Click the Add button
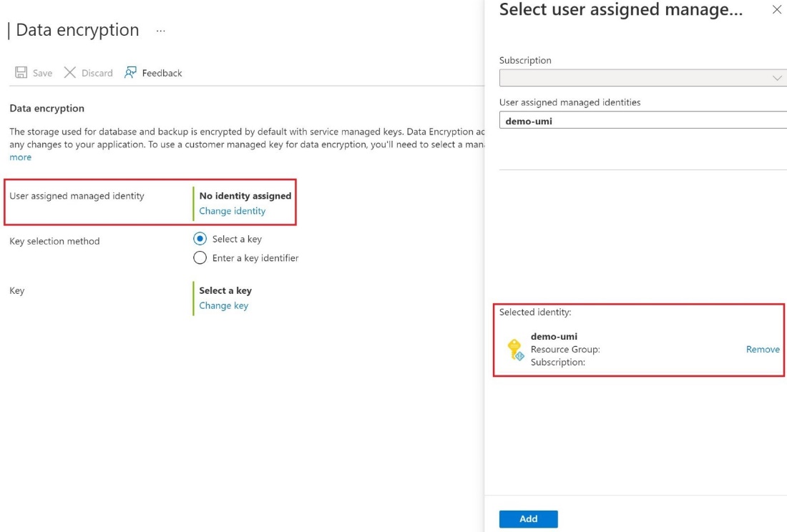Viewport: 787px width, 532px height. [528, 518]
